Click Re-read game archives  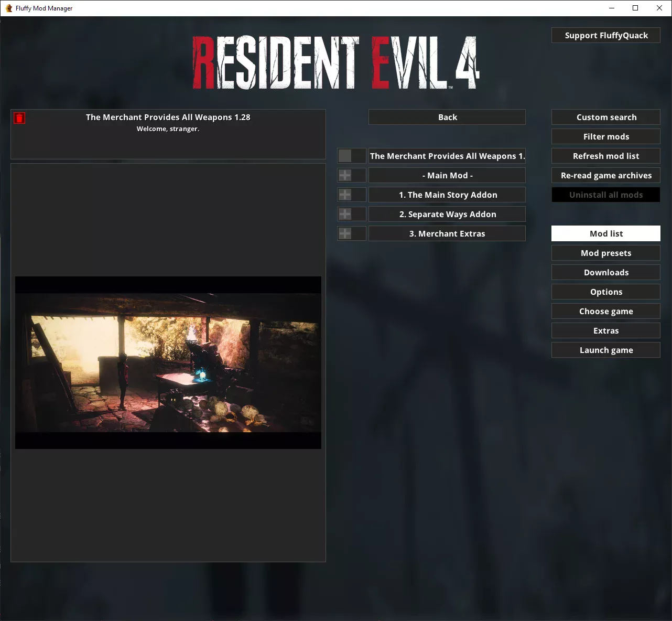pyautogui.click(x=605, y=175)
